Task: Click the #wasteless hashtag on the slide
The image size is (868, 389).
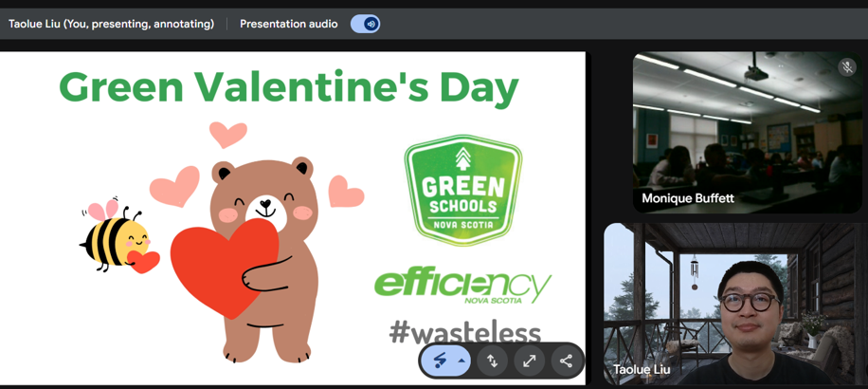Action: [x=464, y=331]
